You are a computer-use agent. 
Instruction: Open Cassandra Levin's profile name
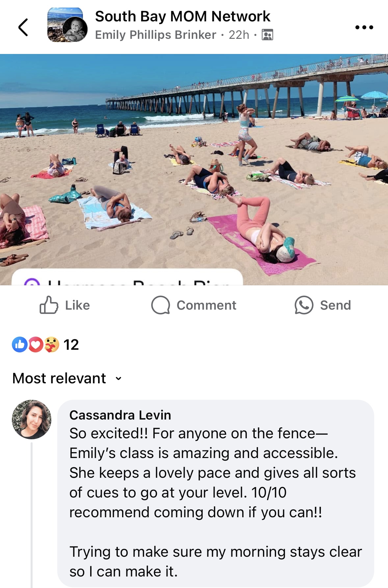point(120,415)
